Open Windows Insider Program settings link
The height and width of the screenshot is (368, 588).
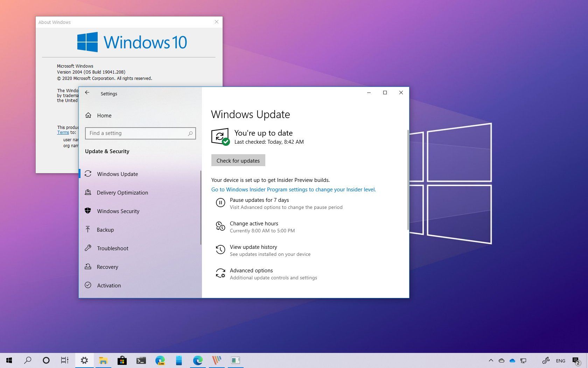coord(293,189)
